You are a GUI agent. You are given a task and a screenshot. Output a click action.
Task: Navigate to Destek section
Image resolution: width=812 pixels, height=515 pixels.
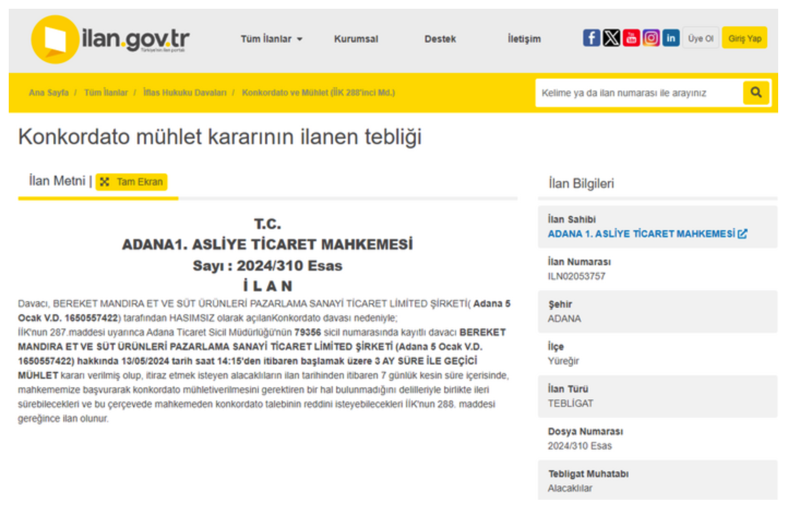click(440, 39)
